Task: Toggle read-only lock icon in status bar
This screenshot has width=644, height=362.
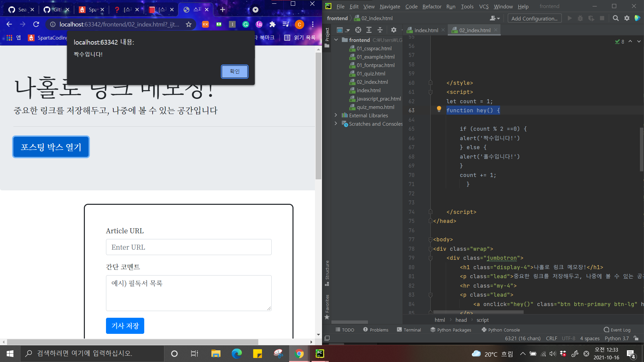Action: point(636,338)
